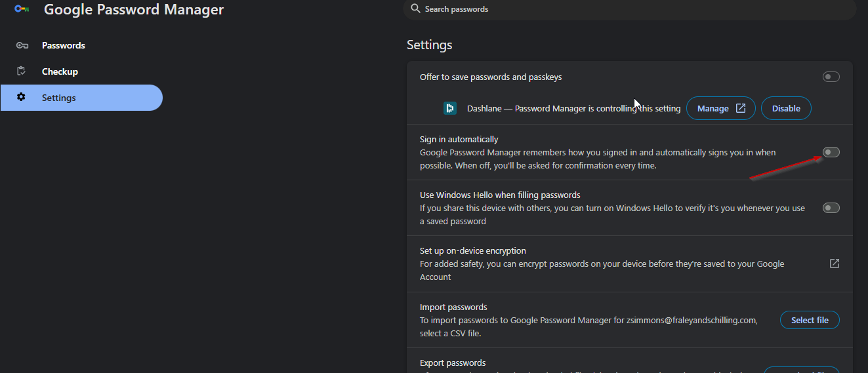Click the Set up on-device encryption row text
The height and width of the screenshot is (373, 868).
(473, 250)
